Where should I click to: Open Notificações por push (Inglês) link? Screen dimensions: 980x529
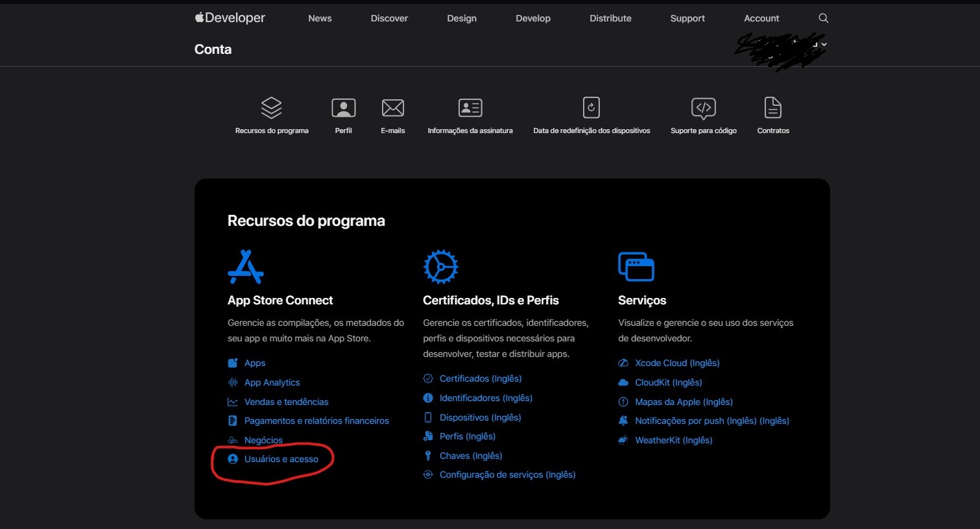click(x=712, y=421)
